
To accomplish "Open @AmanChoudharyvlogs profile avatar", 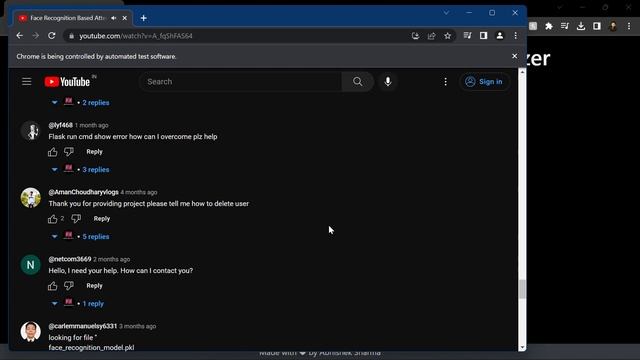I will click(x=31, y=198).
